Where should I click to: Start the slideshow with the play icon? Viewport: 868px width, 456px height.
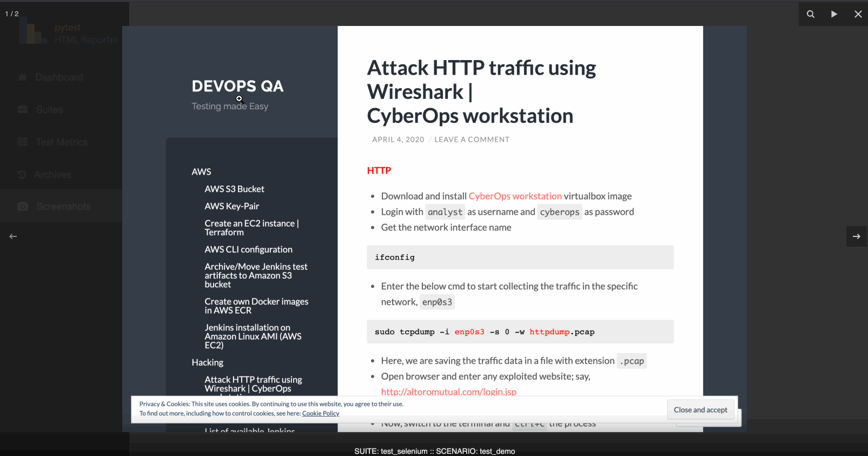point(834,14)
